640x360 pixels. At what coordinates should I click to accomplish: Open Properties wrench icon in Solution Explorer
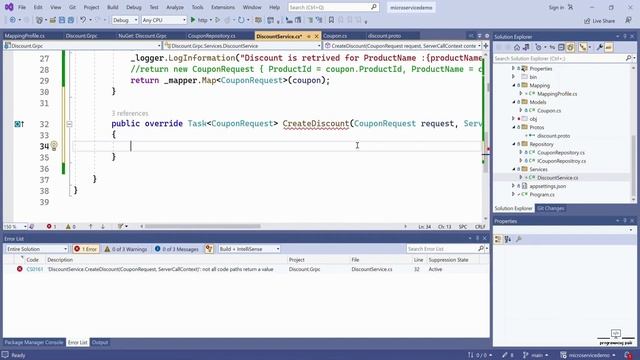[600, 48]
